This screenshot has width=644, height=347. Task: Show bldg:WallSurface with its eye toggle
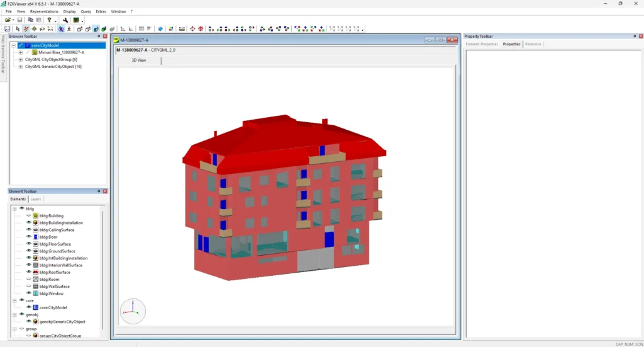tap(29, 286)
